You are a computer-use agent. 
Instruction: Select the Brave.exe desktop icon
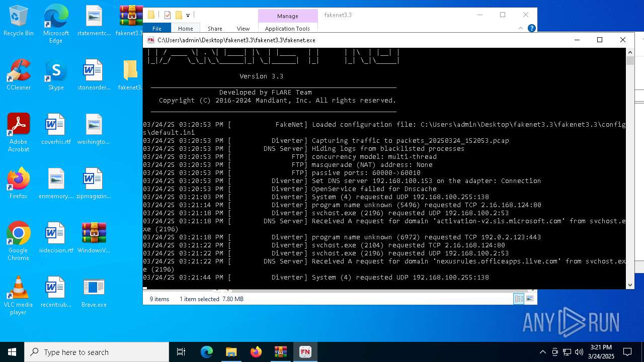point(94,292)
